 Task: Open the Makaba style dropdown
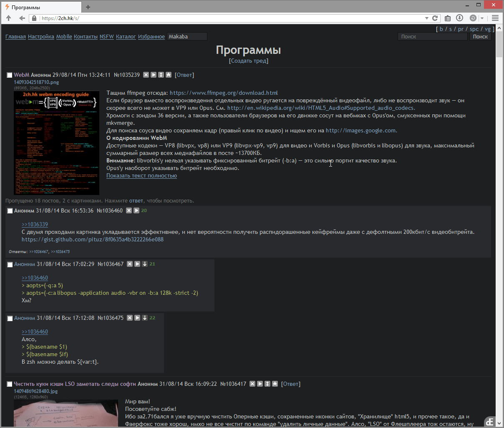(187, 37)
